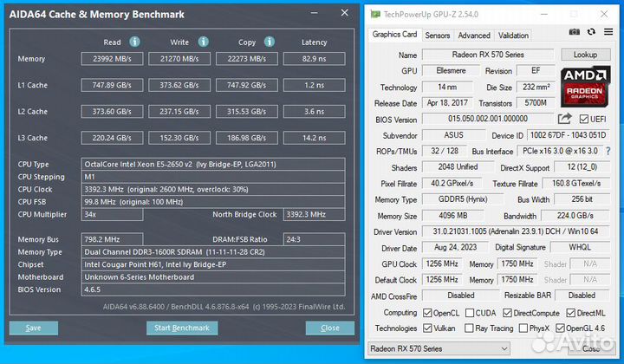624x364 pixels.
Task: Toggle the OpenCL checkbox
Action: (427, 313)
